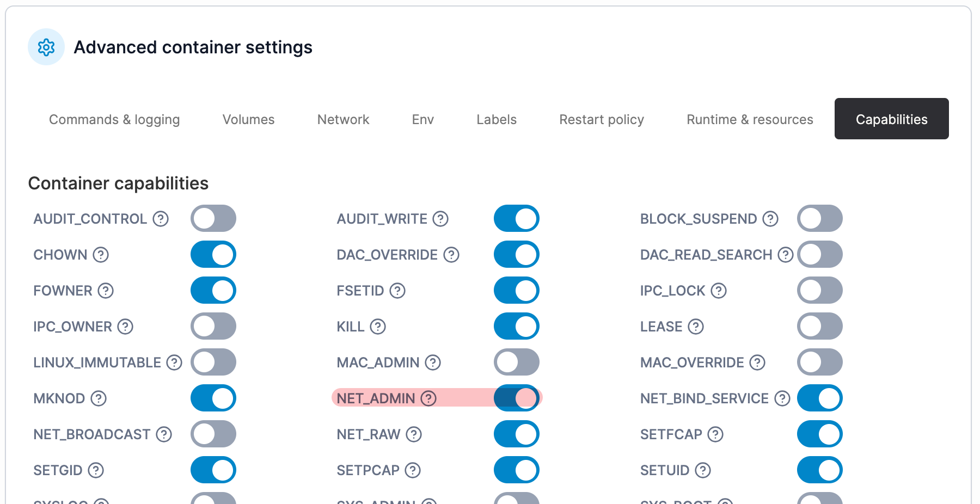Disable the NET_ADMIN toggle

[x=516, y=398]
